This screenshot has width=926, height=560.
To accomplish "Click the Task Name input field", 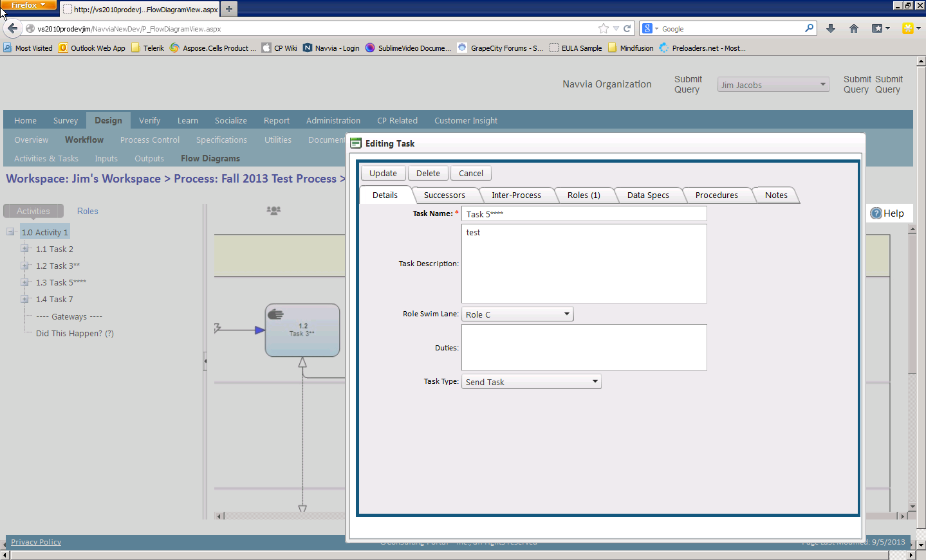I will coord(584,213).
